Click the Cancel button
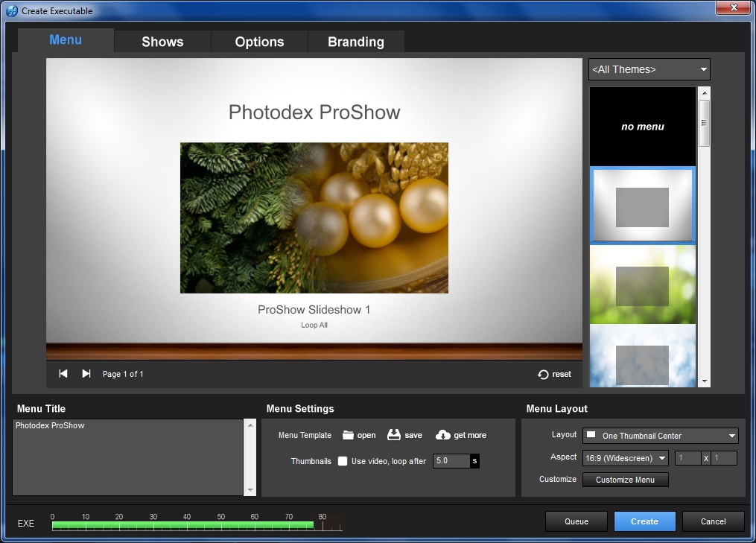Image resolution: width=756 pixels, height=543 pixels. click(x=713, y=521)
